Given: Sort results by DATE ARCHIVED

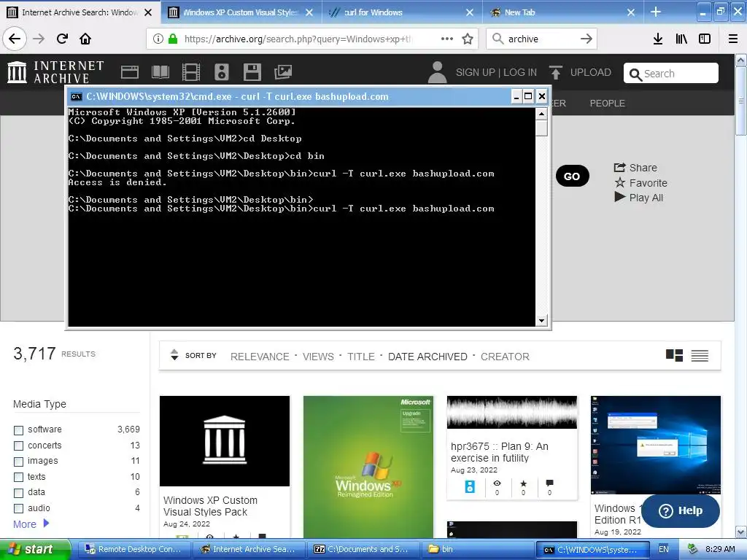Looking at the screenshot, I should pyautogui.click(x=427, y=356).
